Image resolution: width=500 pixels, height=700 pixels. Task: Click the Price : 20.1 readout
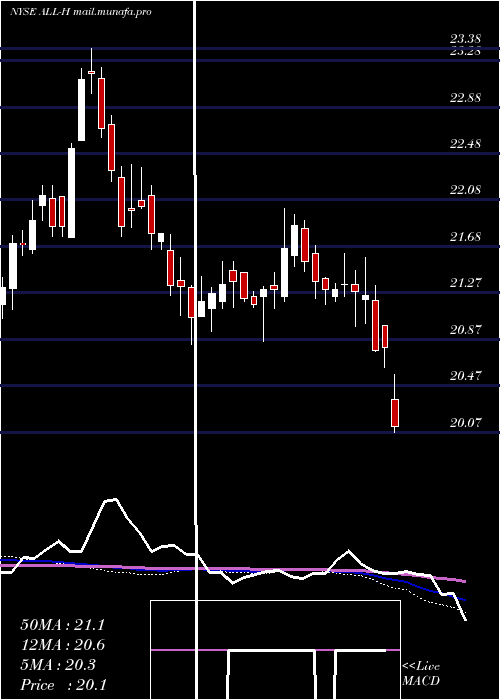[x=63, y=685]
